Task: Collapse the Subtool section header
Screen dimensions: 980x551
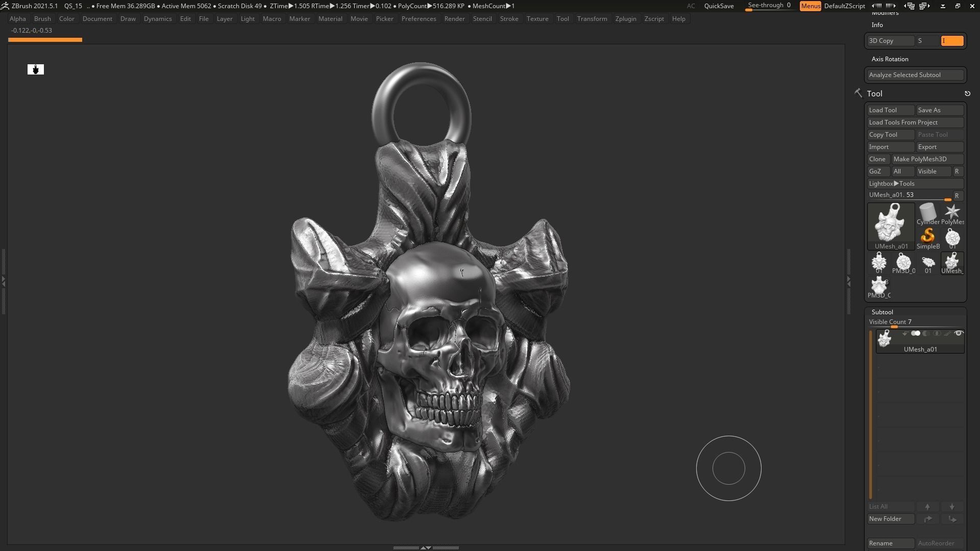Action: [882, 312]
